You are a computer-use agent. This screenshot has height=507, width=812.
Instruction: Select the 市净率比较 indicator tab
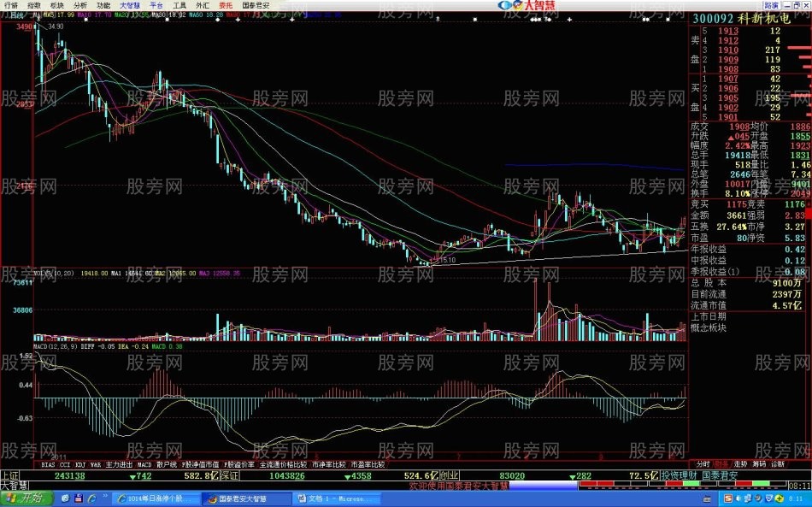(x=328, y=464)
